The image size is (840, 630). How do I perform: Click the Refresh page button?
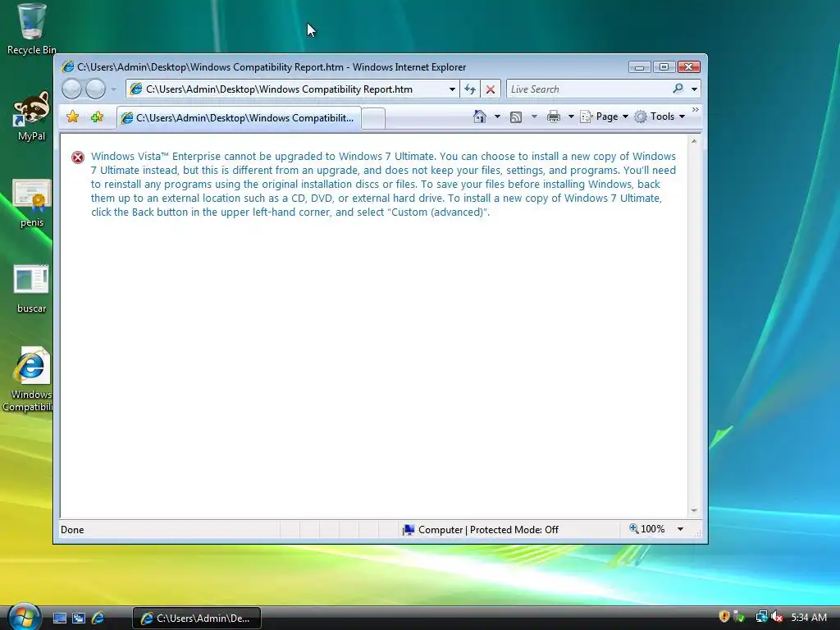coord(470,89)
